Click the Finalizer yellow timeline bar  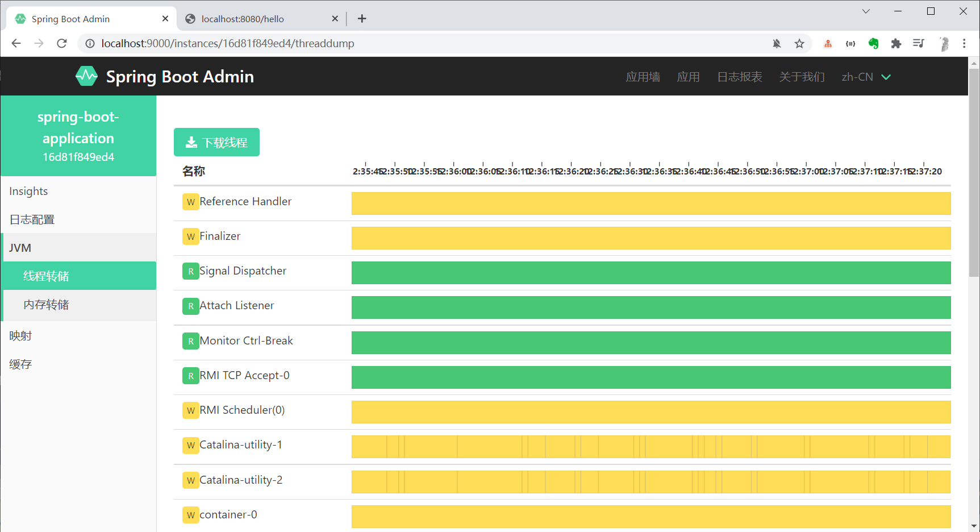click(x=651, y=238)
